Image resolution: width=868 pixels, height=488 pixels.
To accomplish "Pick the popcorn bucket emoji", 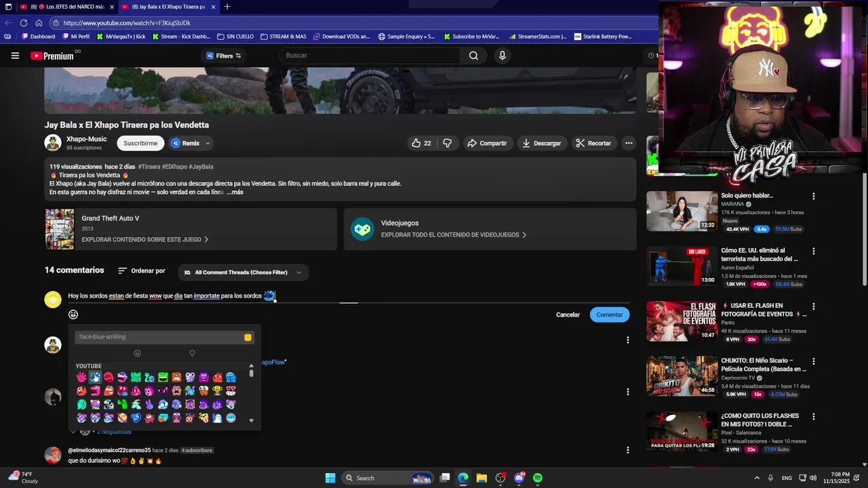I will pyautogui.click(x=203, y=418).
